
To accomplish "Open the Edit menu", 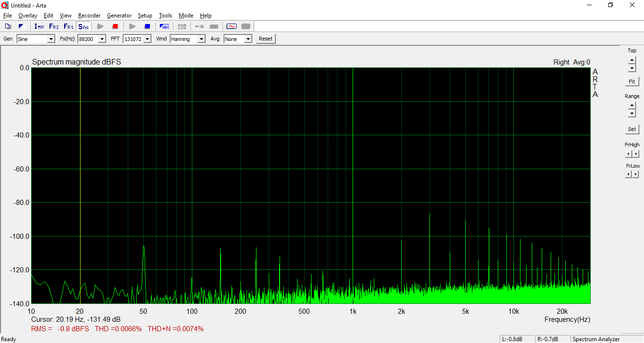I will click(x=48, y=16).
